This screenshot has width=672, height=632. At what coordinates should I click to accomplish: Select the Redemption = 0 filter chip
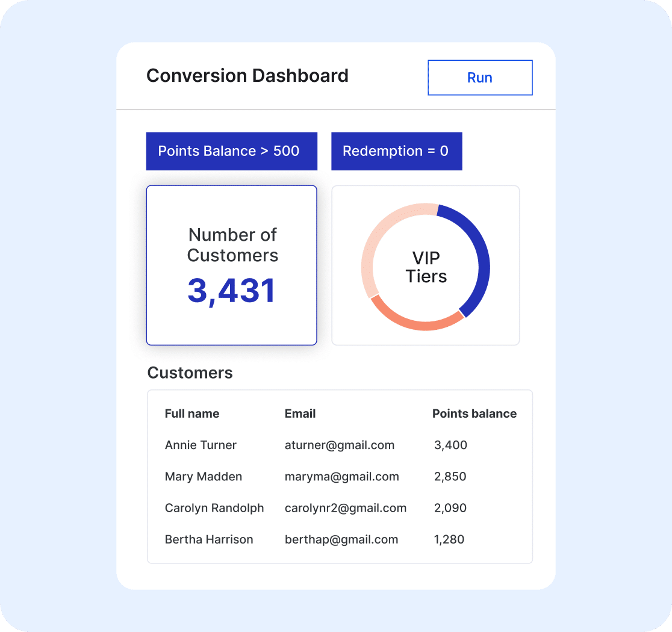pos(396,151)
